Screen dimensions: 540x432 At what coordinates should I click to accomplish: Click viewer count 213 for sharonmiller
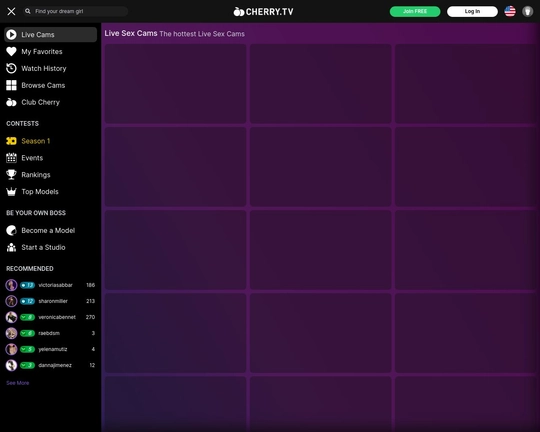coord(91,301)
